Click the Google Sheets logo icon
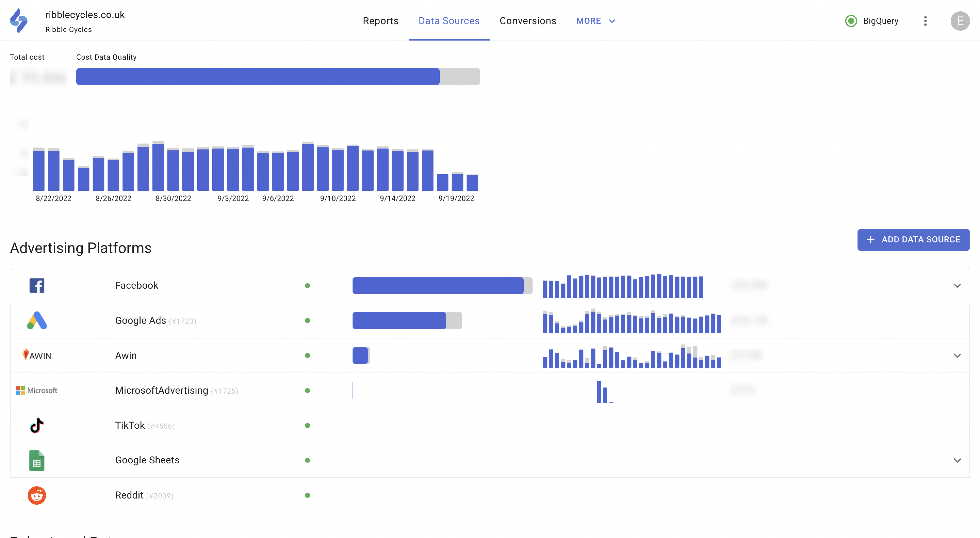Screen dimensions: 980x538 [37, 460]
